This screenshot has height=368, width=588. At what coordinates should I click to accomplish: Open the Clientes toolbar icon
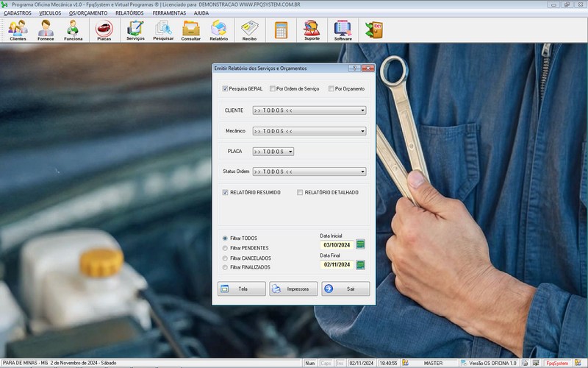18,30
